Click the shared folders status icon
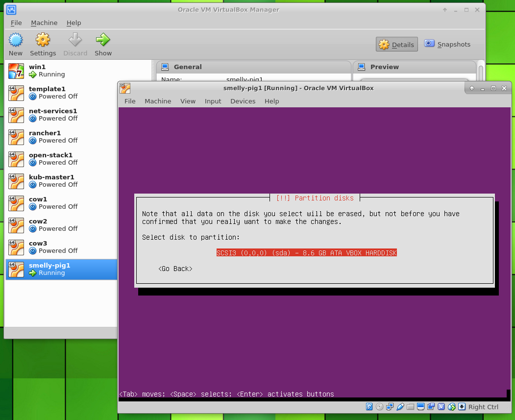Image resolution: width=515 pixels, height=420 pixels. [x=410, y=407]
